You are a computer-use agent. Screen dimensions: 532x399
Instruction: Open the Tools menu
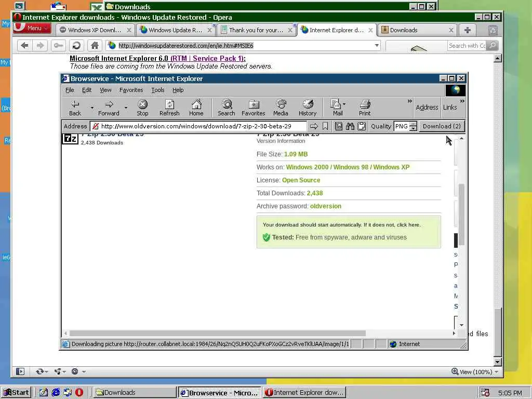point(158,90)
